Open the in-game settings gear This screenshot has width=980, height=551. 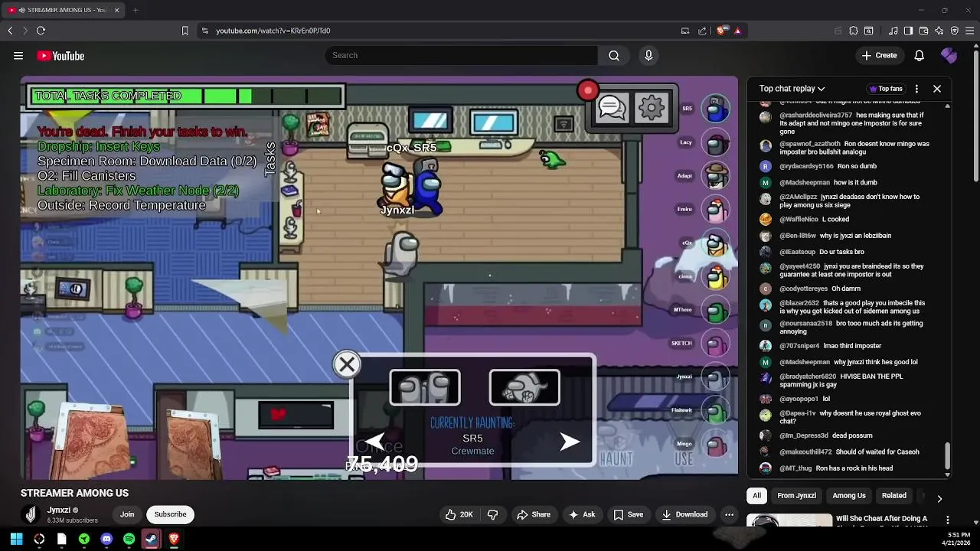point(652,108)
